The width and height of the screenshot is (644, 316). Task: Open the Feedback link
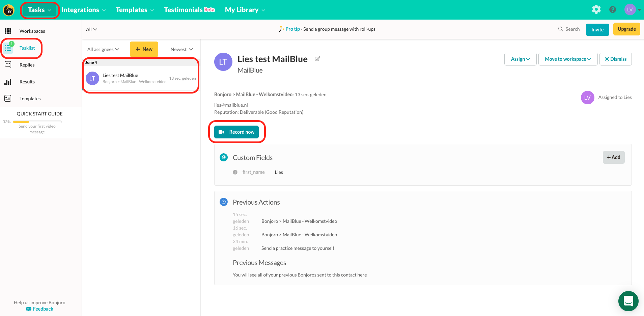(43, 309)
